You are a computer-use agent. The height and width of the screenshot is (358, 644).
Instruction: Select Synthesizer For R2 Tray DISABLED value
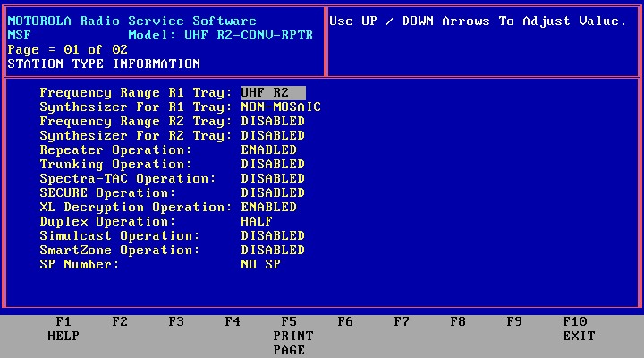[273, 136]
